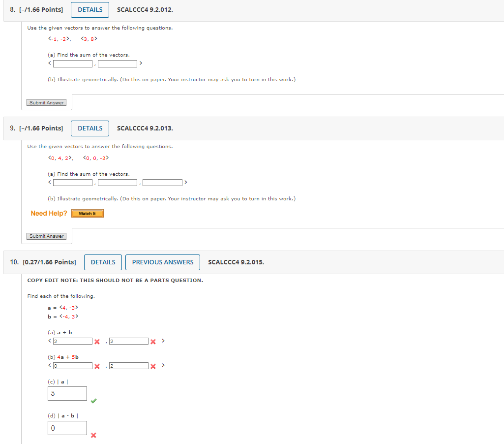
Task: Open DETAILS for question 8
Action: (x=90, y=10)
